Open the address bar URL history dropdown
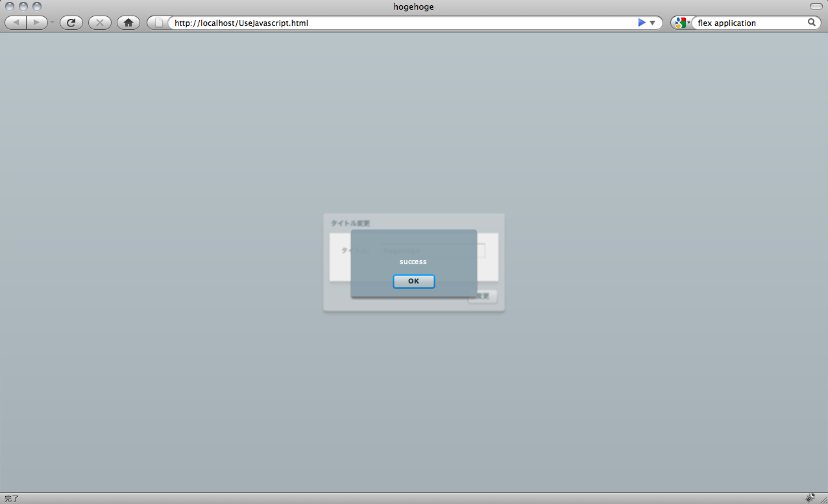828x504 pixels. click(653, 23)
